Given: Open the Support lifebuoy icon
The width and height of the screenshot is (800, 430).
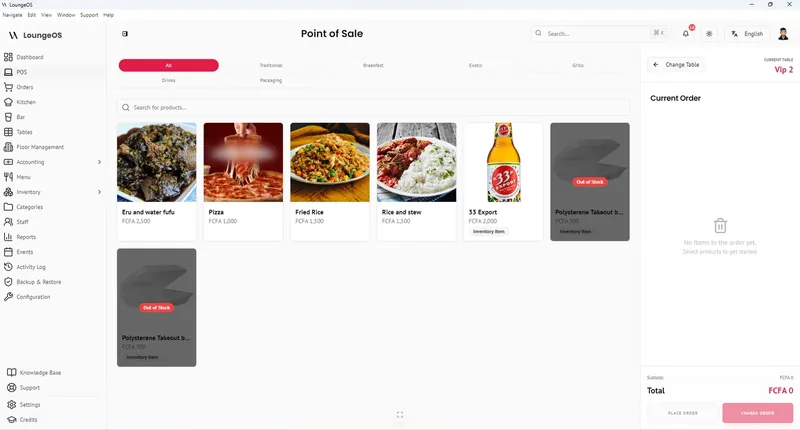Looking at the screenshot, I should pyautogui.click(x=11, y=388).
